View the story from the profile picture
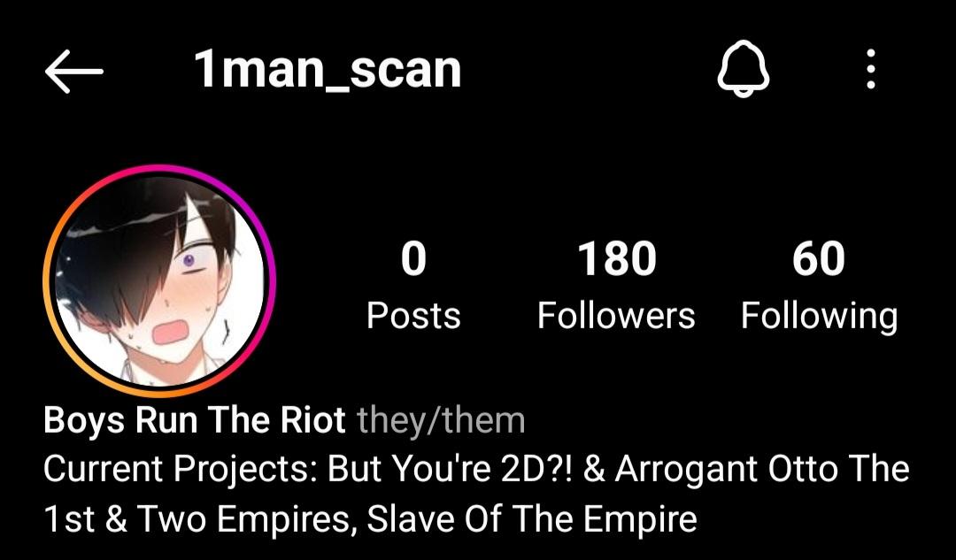The height and width of the screenshot is (560, 956). pyautogui.click(x=159, y=281)
